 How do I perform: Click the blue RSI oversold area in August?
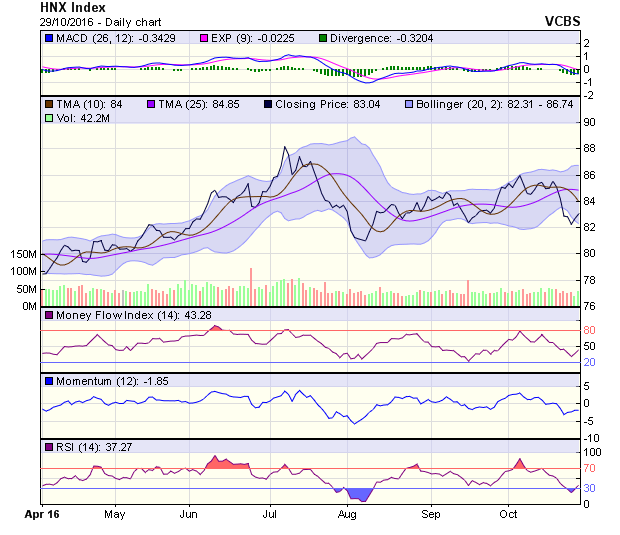tap(356, 493)
